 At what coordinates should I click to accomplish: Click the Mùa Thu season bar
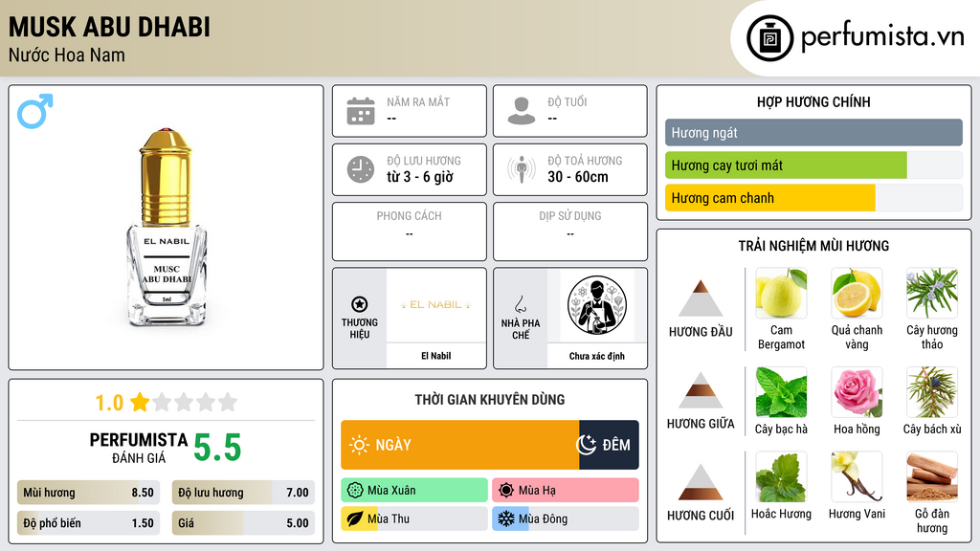pos(414,518)
